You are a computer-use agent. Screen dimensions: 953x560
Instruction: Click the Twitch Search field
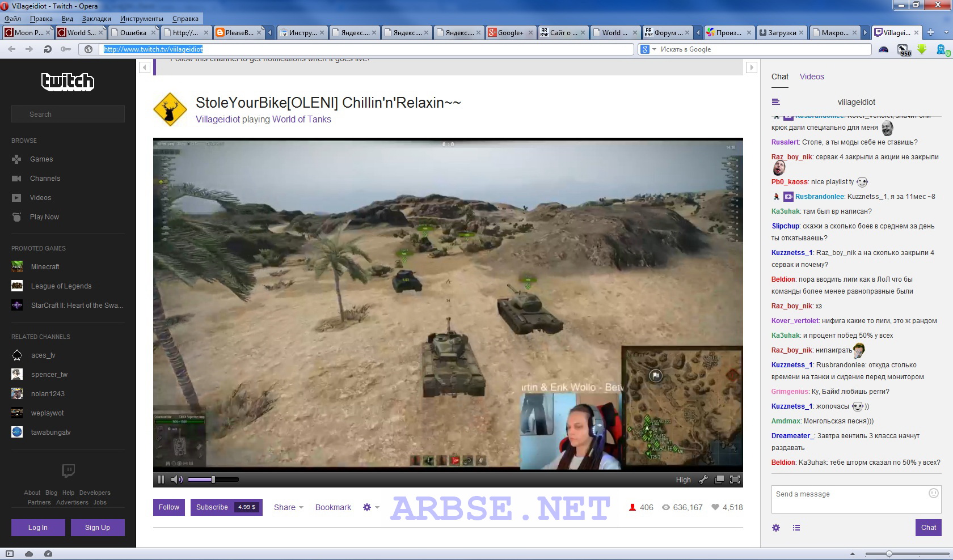click(x=68, y=114)
